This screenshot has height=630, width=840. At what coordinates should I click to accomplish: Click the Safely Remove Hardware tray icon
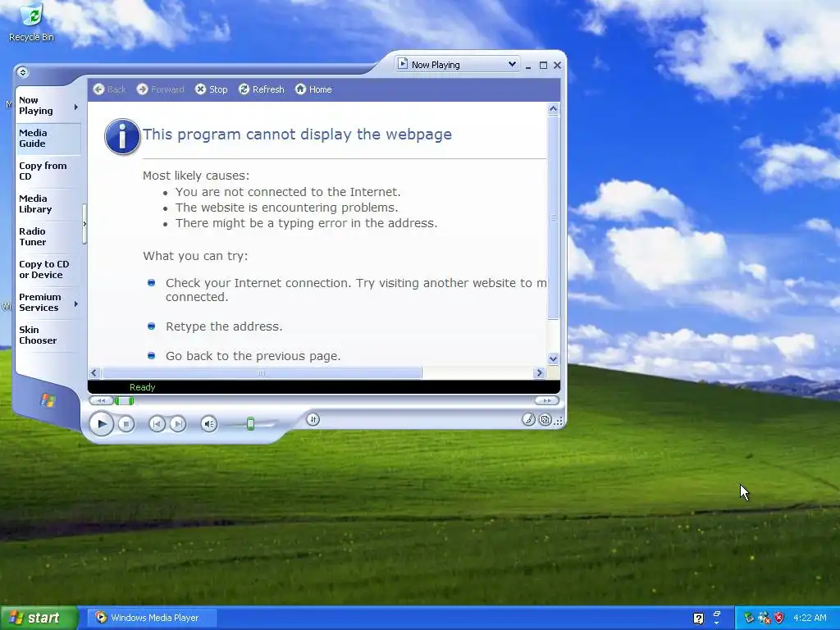(x=749, y=619)
